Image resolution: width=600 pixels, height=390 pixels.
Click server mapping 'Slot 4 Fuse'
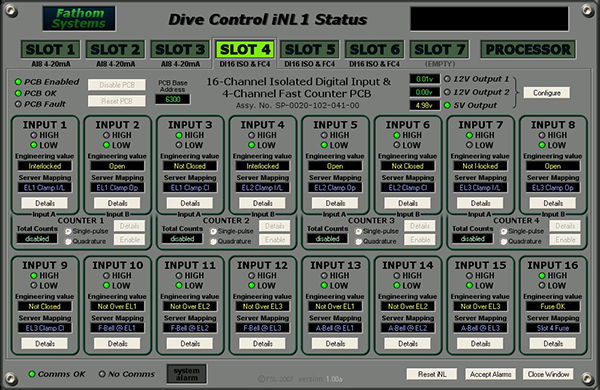pyautogui.click(x=553, y=328)
